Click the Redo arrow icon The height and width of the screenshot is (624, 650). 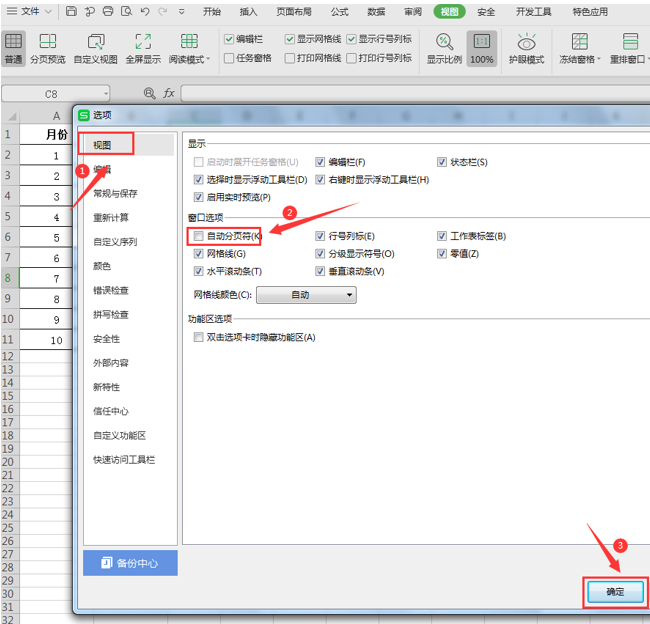[162, 12]
